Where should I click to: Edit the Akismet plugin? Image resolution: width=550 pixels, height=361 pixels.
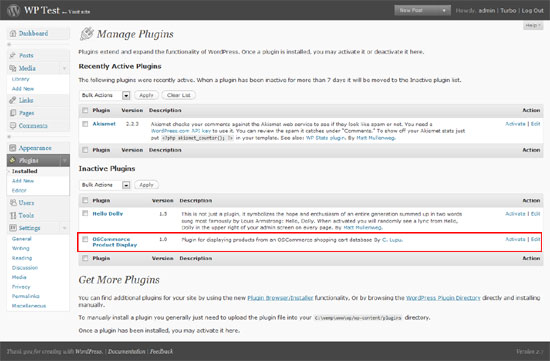coord(536,124)
